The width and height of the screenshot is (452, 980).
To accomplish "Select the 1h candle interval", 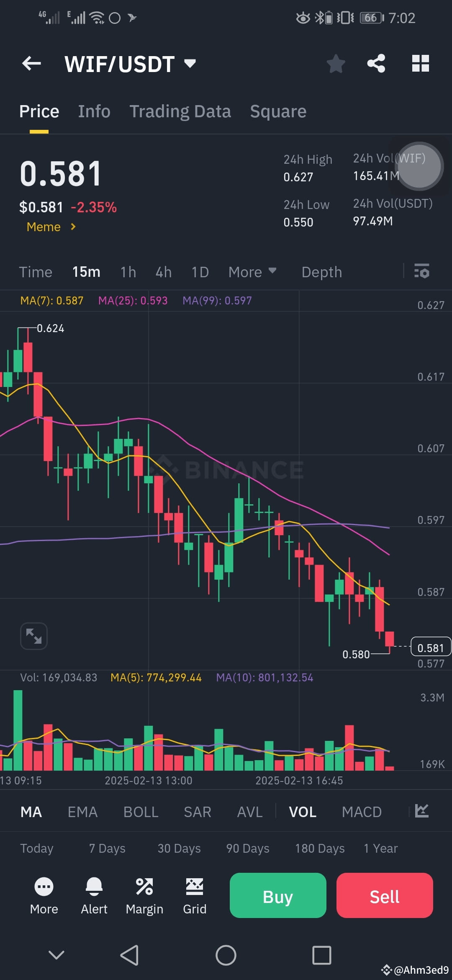I will [x=128, y=272].
